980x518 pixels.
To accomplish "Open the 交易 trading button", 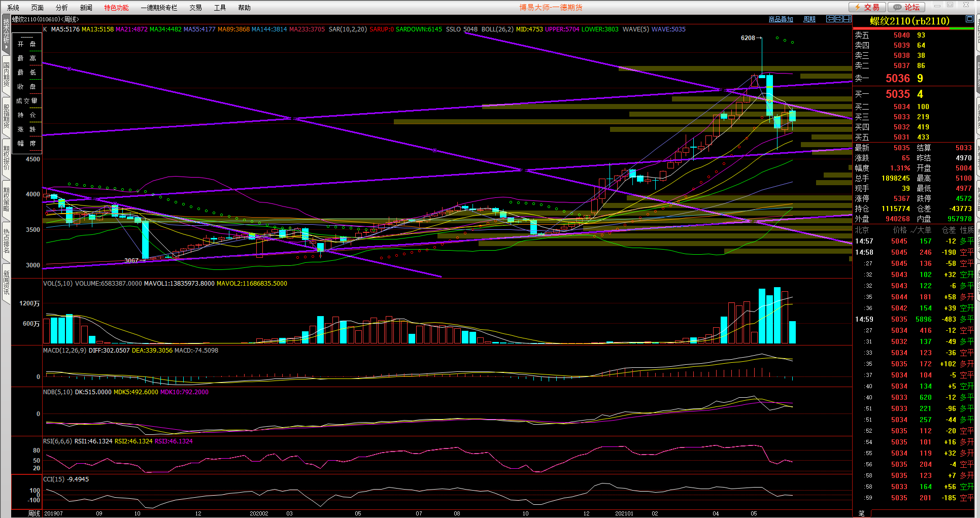I will tap(867, 7).
